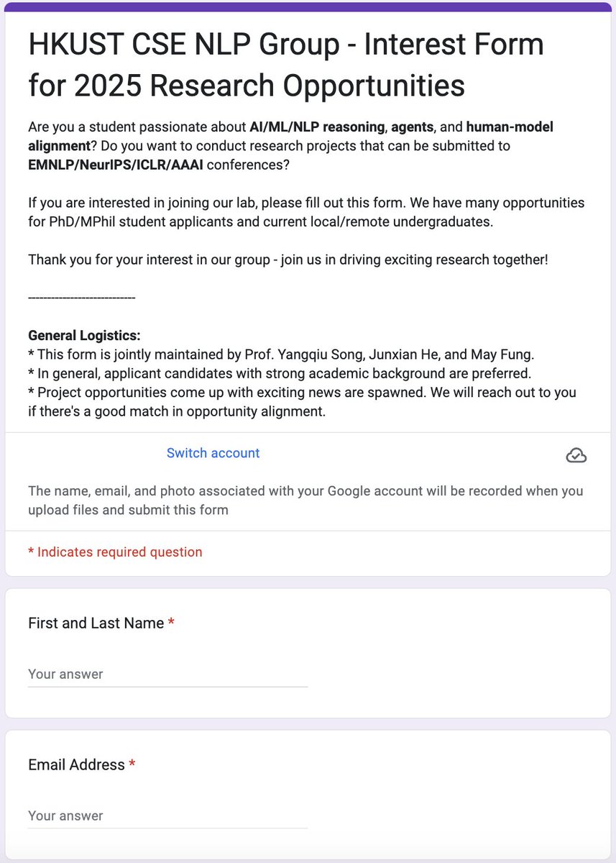Click the First and Last Name question label
This screenshot has width=616, height=863.
pyautogui.click(x=96, y=624)
